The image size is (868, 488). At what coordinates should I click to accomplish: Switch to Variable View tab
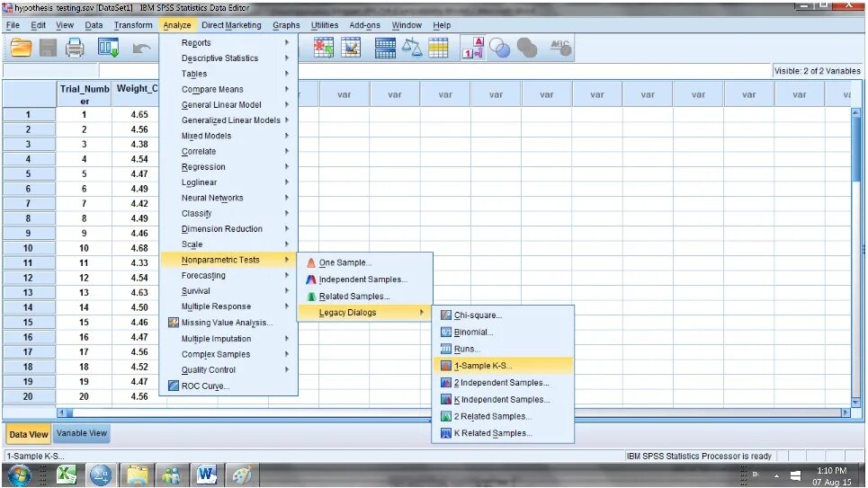81,433
